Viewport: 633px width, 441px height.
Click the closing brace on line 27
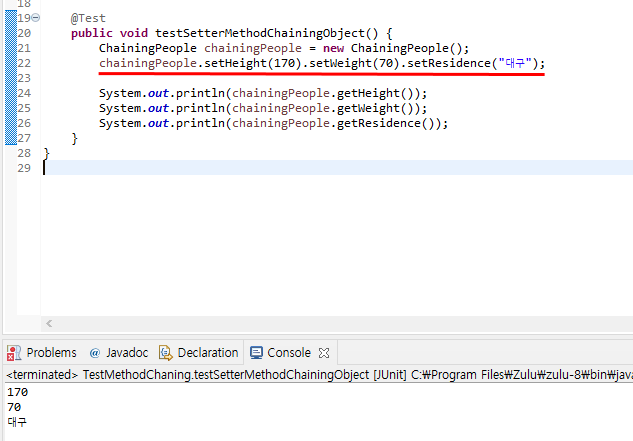74,139
